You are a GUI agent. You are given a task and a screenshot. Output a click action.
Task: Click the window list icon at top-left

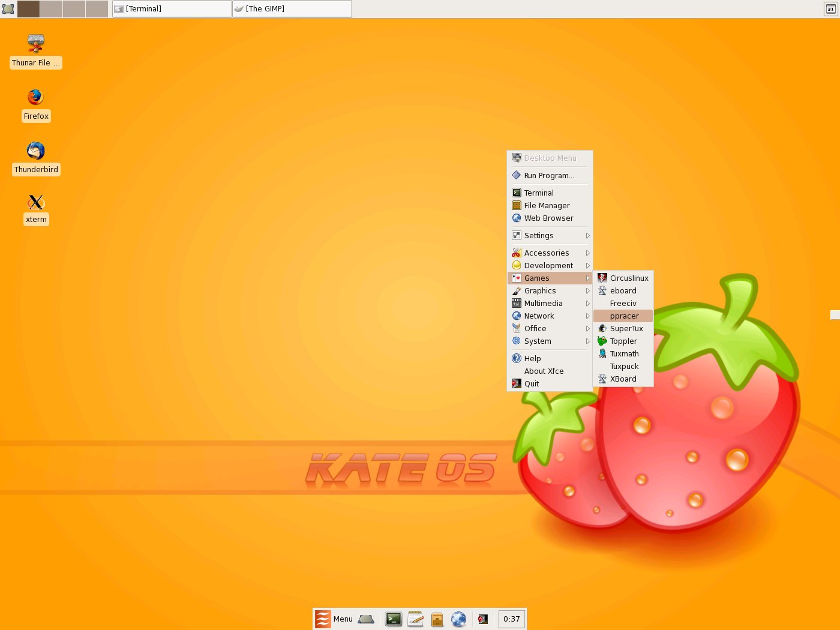pos(8,8)
